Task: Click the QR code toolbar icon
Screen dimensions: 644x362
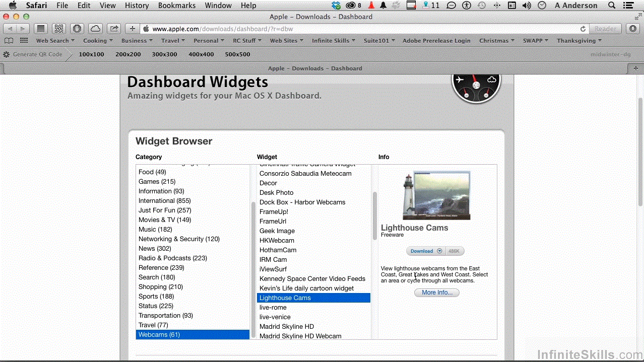Action: [59, 29]
